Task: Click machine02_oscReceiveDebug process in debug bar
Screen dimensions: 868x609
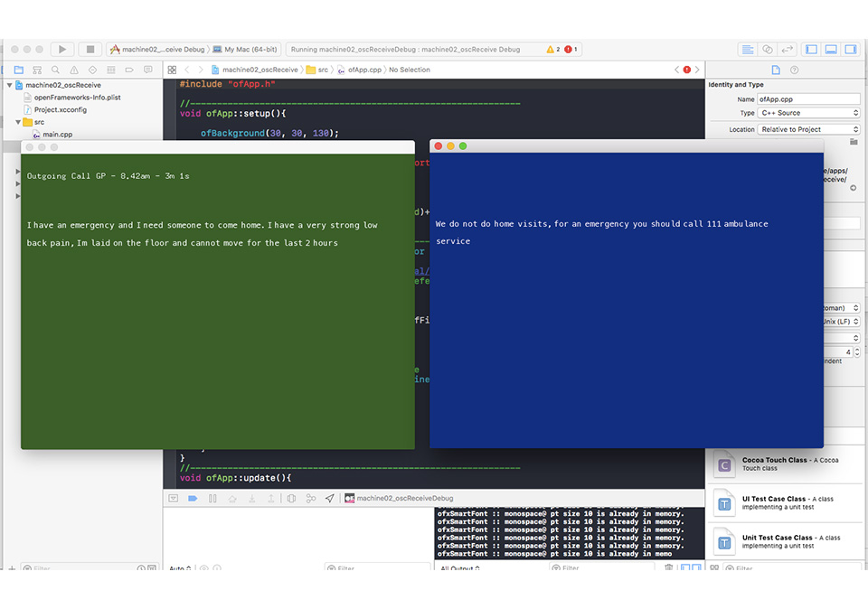Action: (399, 499)
